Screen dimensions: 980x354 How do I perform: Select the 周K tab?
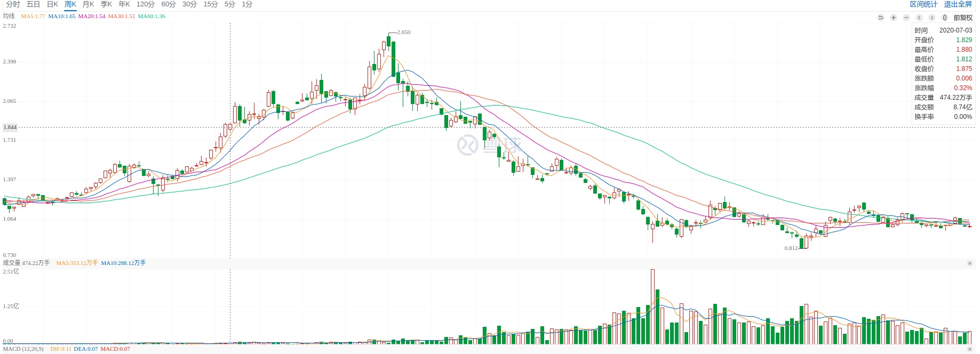pyautogui.click(x=70, y=4)
